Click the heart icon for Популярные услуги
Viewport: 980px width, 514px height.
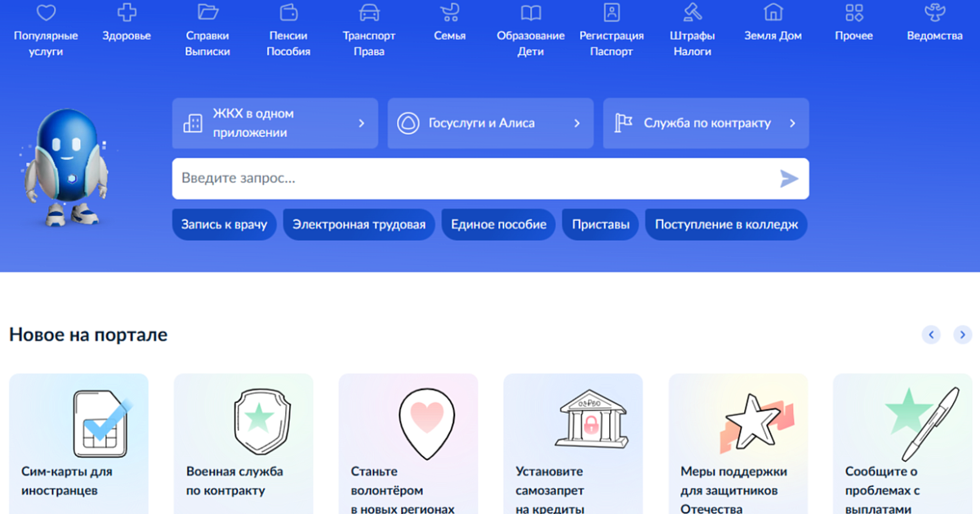pyautogui.click(x=46, y=12)
